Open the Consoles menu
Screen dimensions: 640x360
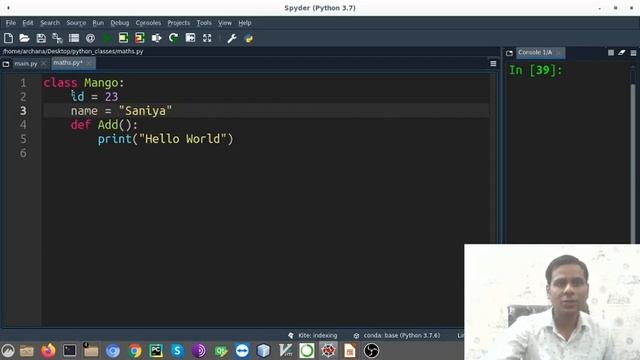[x=148, y=23]
